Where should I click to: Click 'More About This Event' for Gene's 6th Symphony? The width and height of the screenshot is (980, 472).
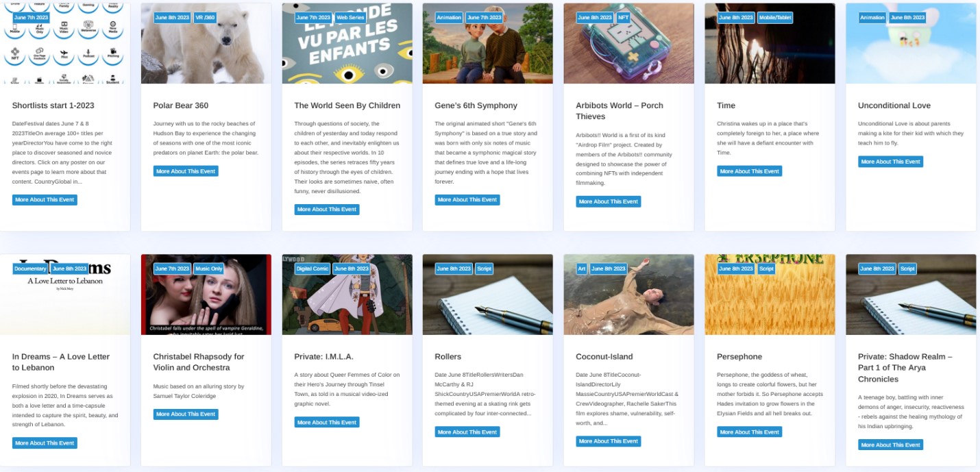[467, 200]
